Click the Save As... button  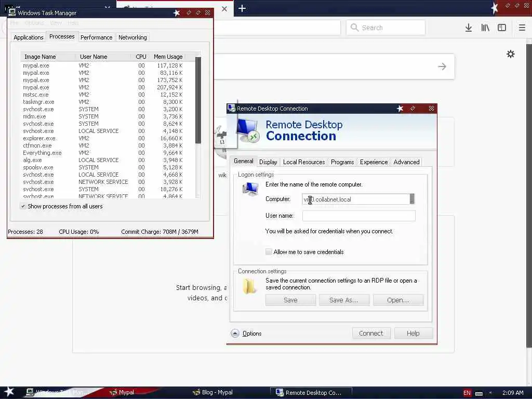344,300
